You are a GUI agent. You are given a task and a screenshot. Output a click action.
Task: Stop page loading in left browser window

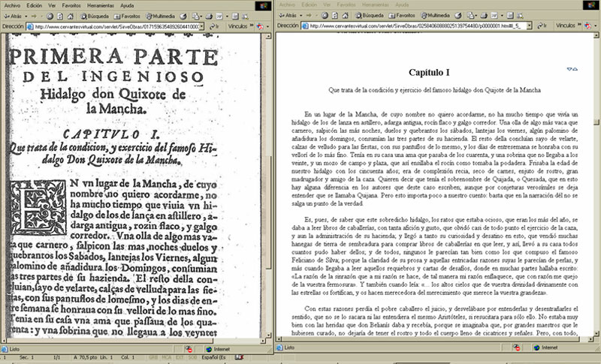click(x=50, y=17)
